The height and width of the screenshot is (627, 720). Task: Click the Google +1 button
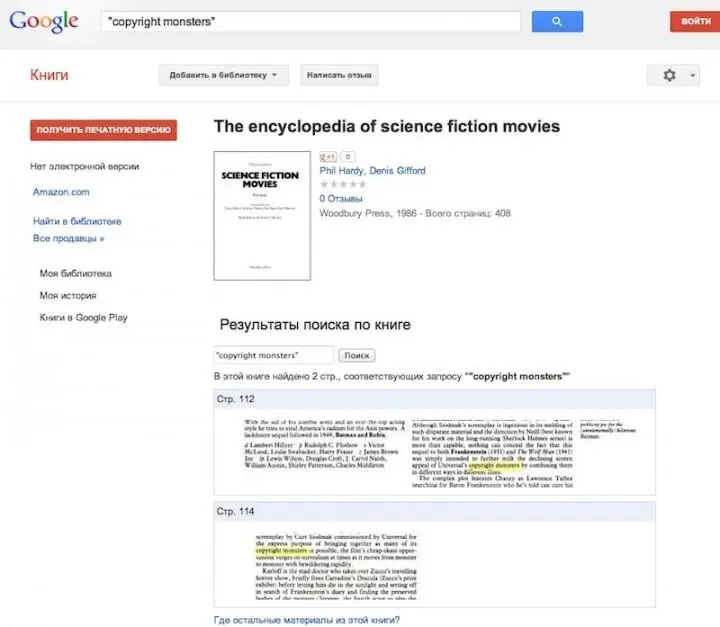(x=328, y=157)
